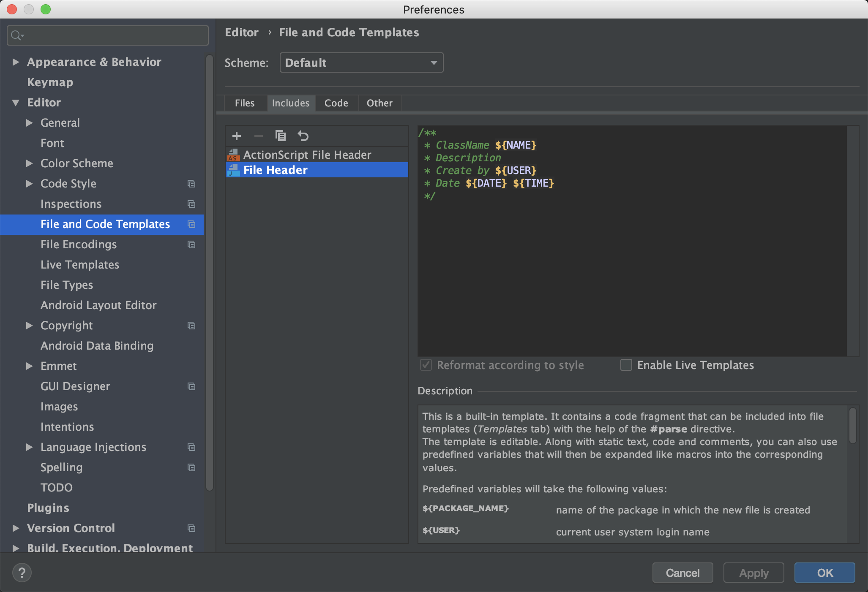Screen dimensions: 868x592
Task: Click the help question mark icon
Action: pyautogui.click(x=22, y=573)
